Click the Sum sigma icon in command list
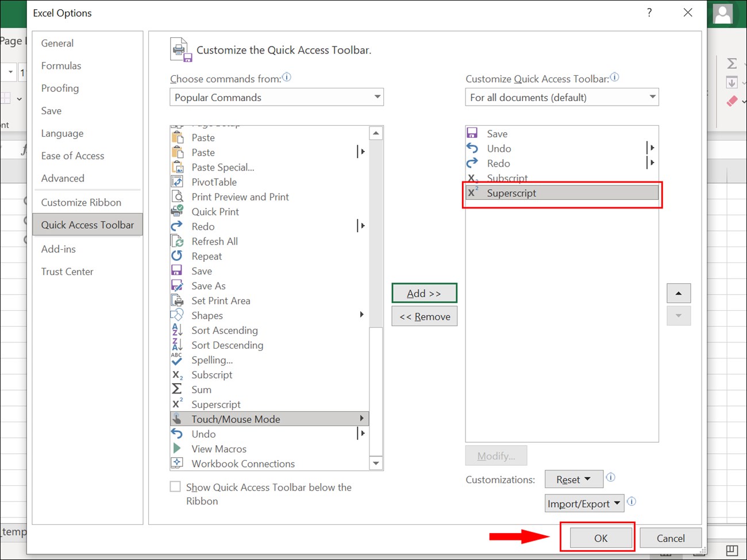Screen dimensions: 747x560 (177, 389)
